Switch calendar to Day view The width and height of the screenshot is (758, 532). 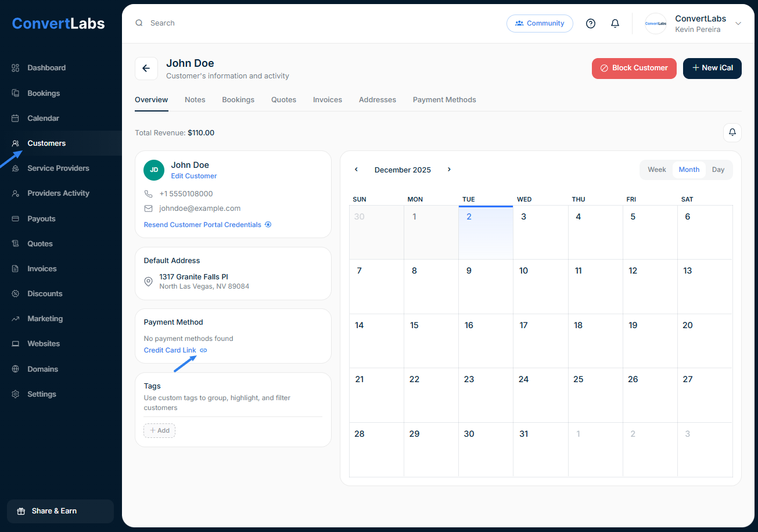coord(718,170)
